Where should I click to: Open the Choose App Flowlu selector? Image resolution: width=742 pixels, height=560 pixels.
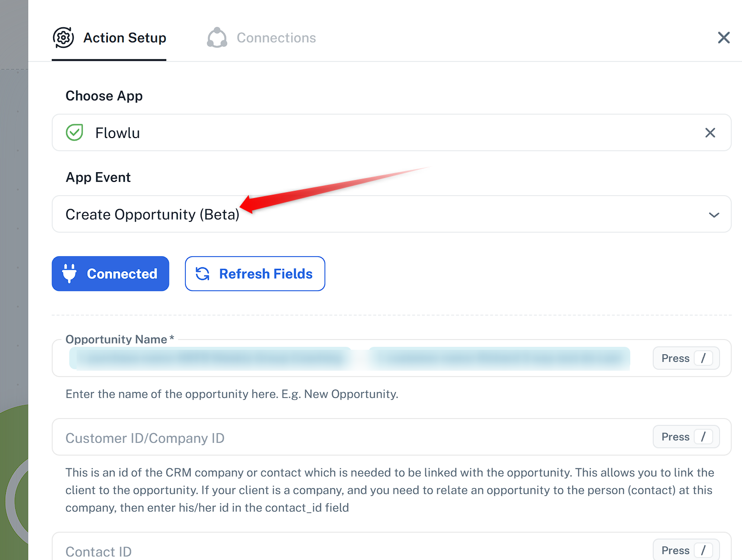click(391, 133)
